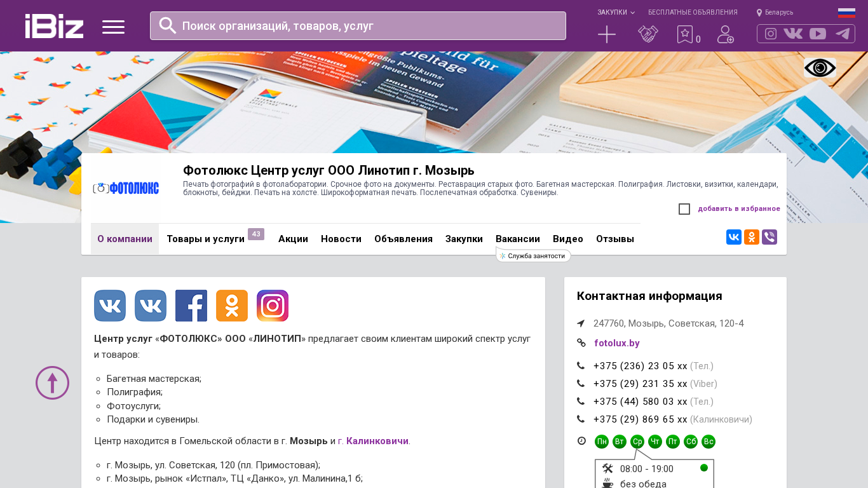868x488 pixels.
Task: Enable accessibility view with eye icon
Action: click(820, 67)
